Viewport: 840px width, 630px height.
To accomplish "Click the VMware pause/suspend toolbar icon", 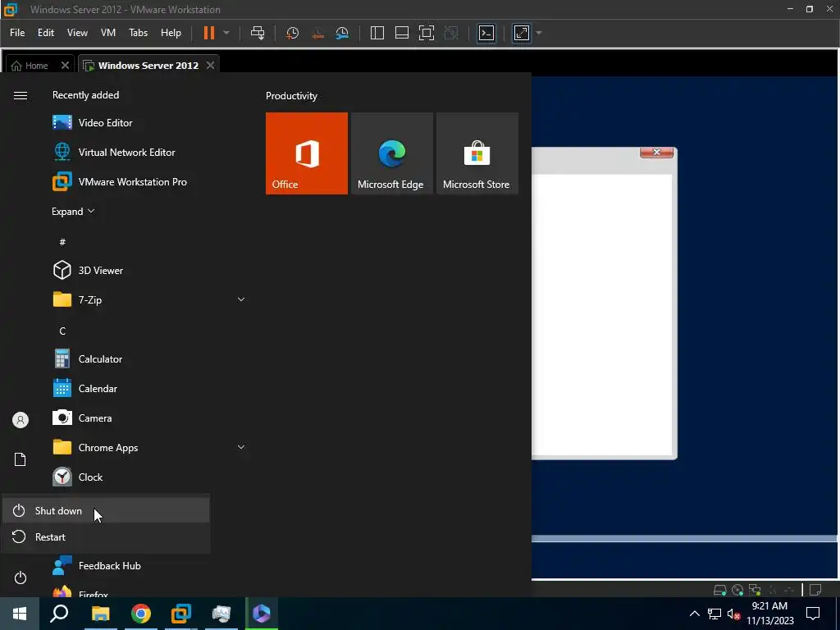I will [209, 33].
